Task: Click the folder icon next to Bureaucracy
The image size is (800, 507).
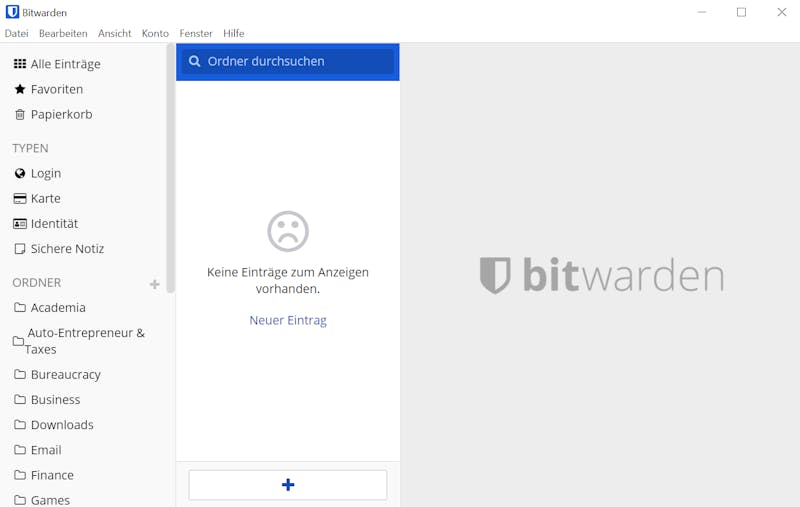Action: point(20,374)
